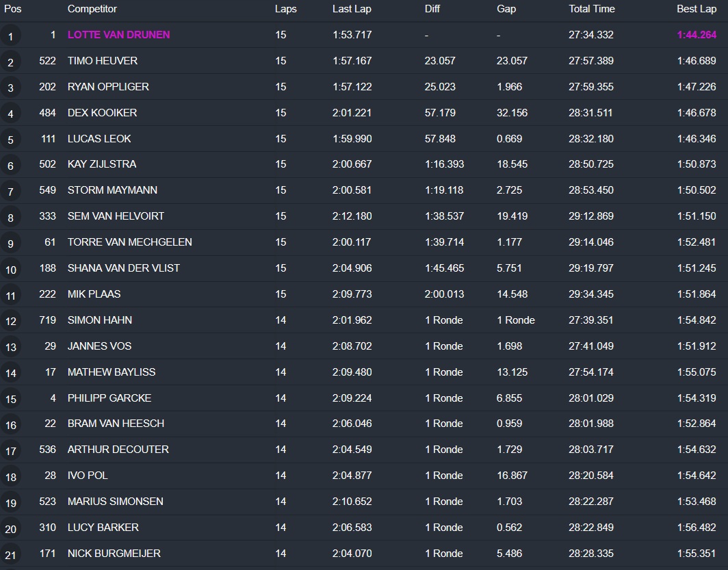Click the position 18 circle badge
This screenshot has height=570, width=728.
click(10, 476)
